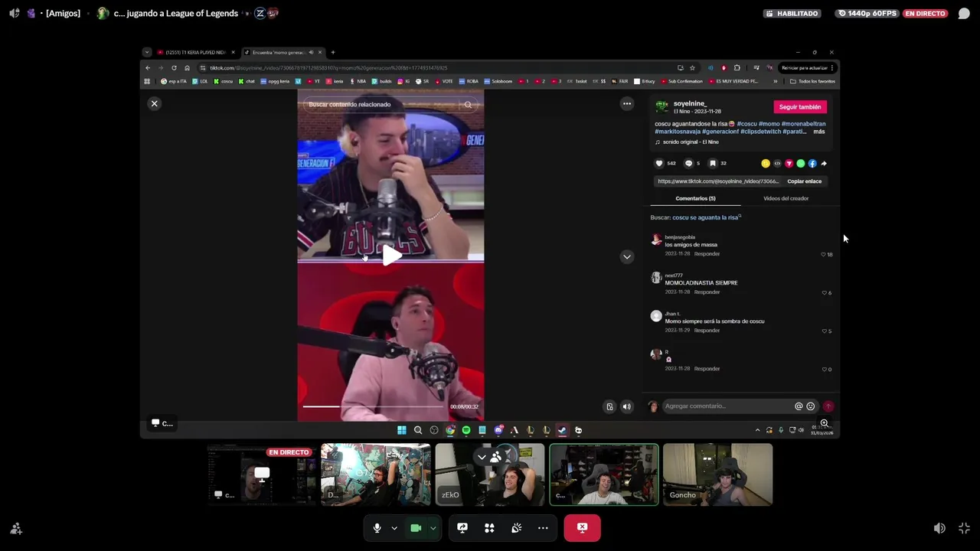The image size is (980, 551).
Task: Reply to the MOMOLADINASTIA SIEMPRE comment
Action: click(707, 292)
